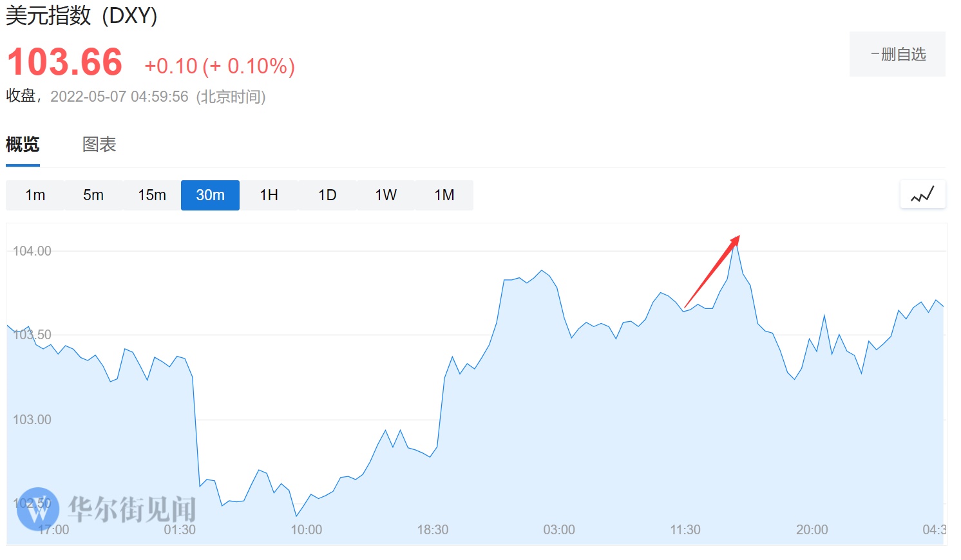Select the 1m timeframe

(x=35, y=195)
